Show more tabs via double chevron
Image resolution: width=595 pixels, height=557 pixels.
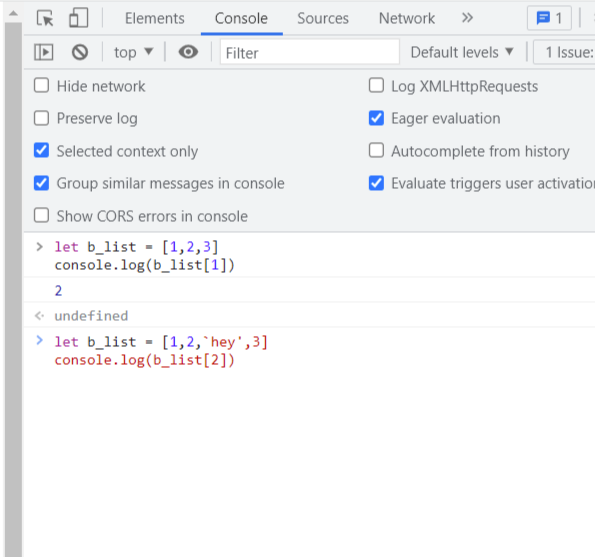[x=467, y=18]
